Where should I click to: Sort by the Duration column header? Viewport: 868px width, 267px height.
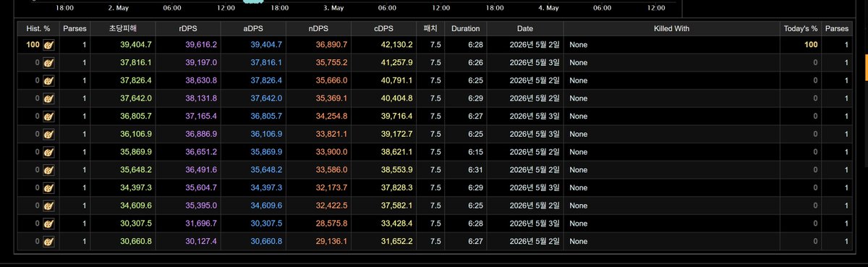[x=465, y=28]
